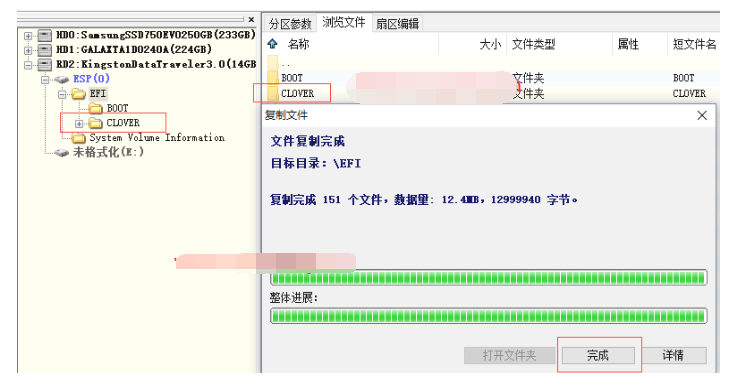735x386 pixels.
Task: Go up one folder with the arrow icon
Action: click(x=272, y=44)
